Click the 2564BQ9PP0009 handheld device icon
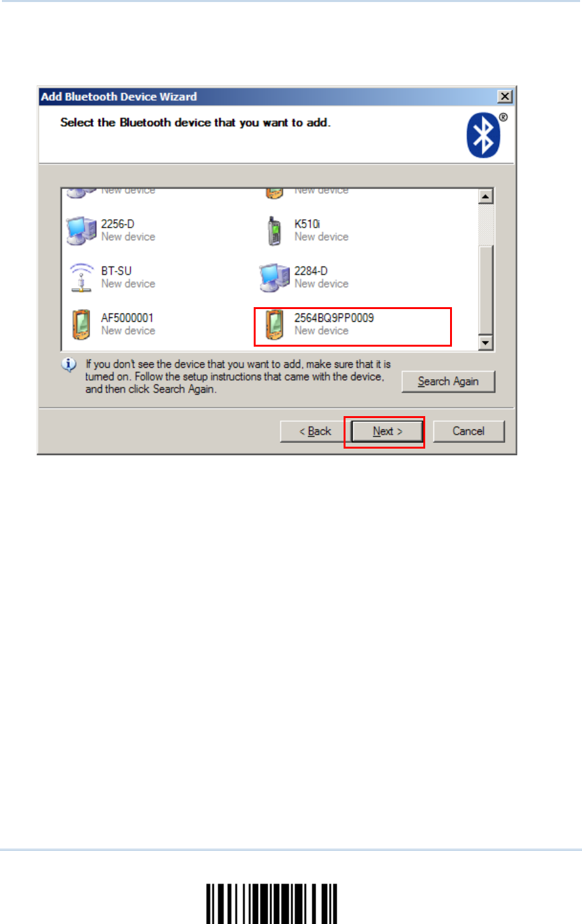This screenshot has width=582, height=924. point(275,324)
